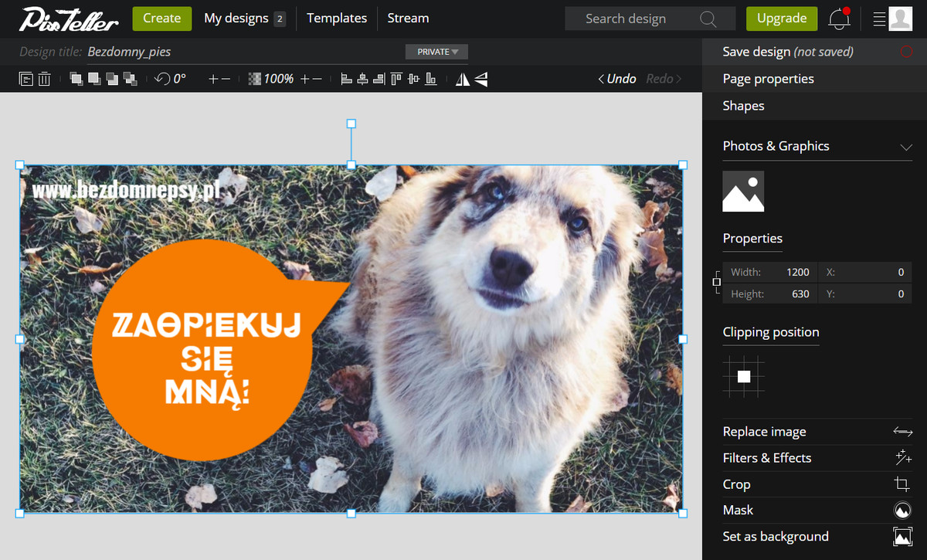
Task: Select the ZAOPIEKUJ SIĘ MNĄ! text
Action: click(205, 358)
